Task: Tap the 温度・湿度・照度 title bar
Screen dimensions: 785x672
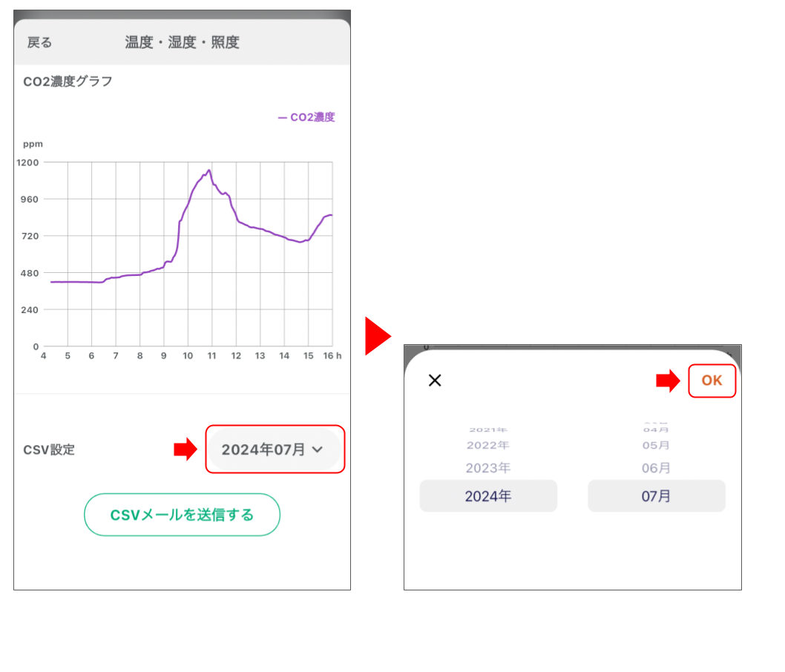Action: click(x=182, y=42)
